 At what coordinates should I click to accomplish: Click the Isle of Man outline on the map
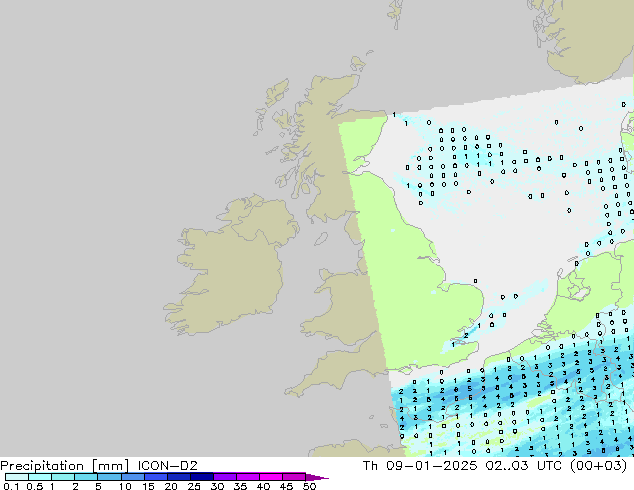coord(321,239)
